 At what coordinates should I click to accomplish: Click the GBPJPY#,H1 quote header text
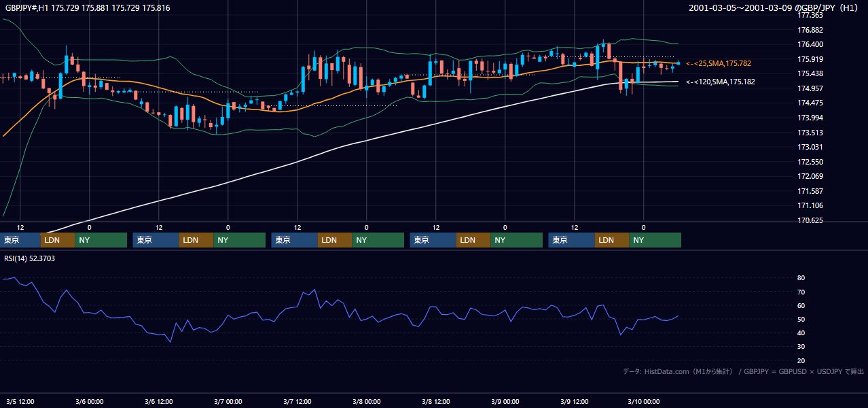pyautogui.click(x=88, y=8)
